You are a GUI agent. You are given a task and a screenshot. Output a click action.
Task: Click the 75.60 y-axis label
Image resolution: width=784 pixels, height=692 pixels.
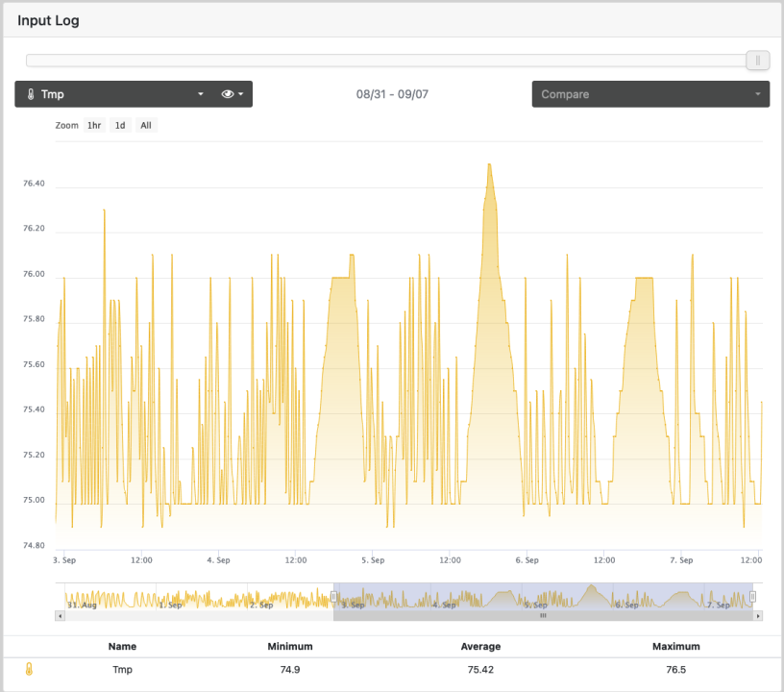click(34, 364)
